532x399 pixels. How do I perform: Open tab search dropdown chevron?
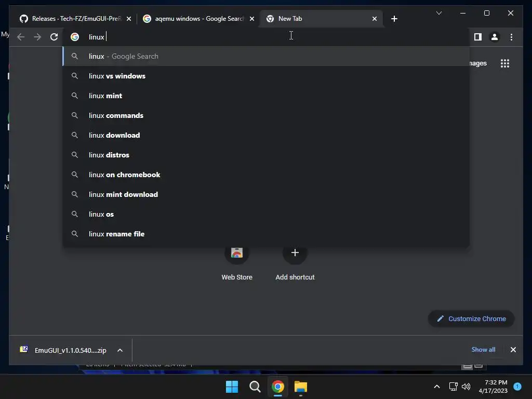click(x=438, y=13)
